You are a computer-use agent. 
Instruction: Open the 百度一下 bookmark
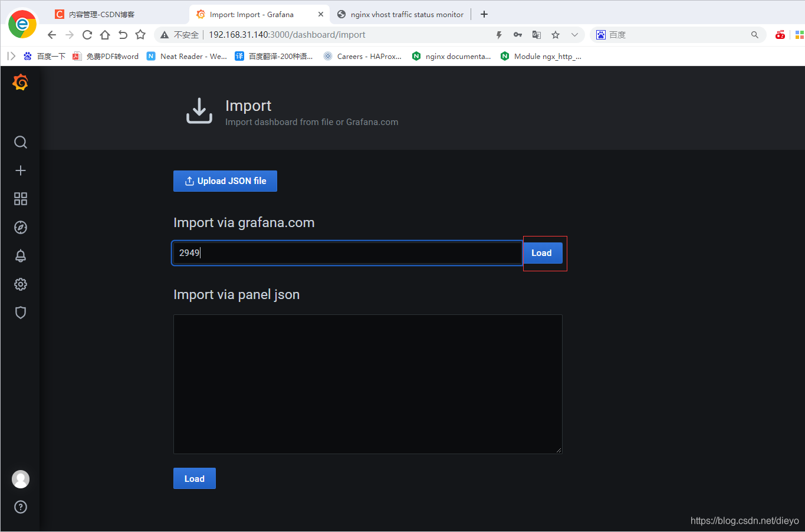tap(44, 56)
